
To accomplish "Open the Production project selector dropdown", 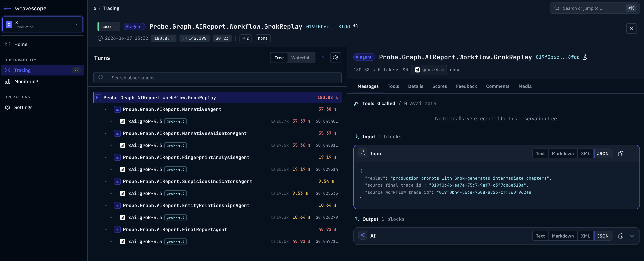I will point(43,24).
